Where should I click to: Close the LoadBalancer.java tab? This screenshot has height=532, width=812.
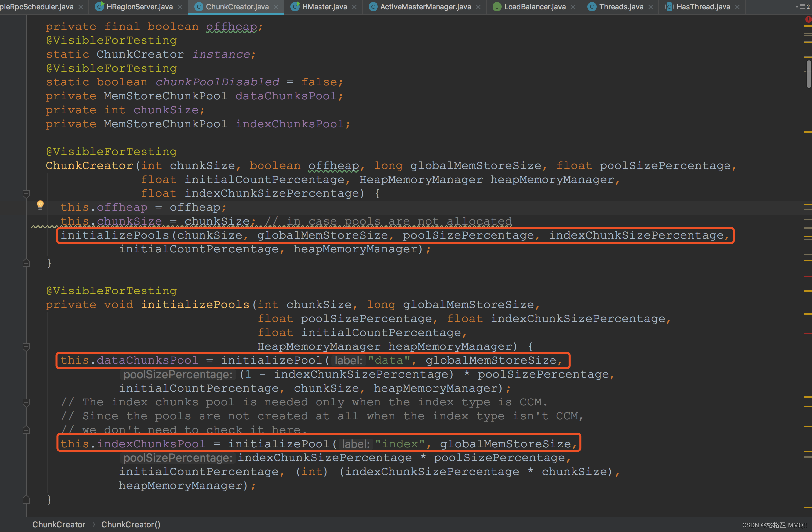click(x=573, y=7)
